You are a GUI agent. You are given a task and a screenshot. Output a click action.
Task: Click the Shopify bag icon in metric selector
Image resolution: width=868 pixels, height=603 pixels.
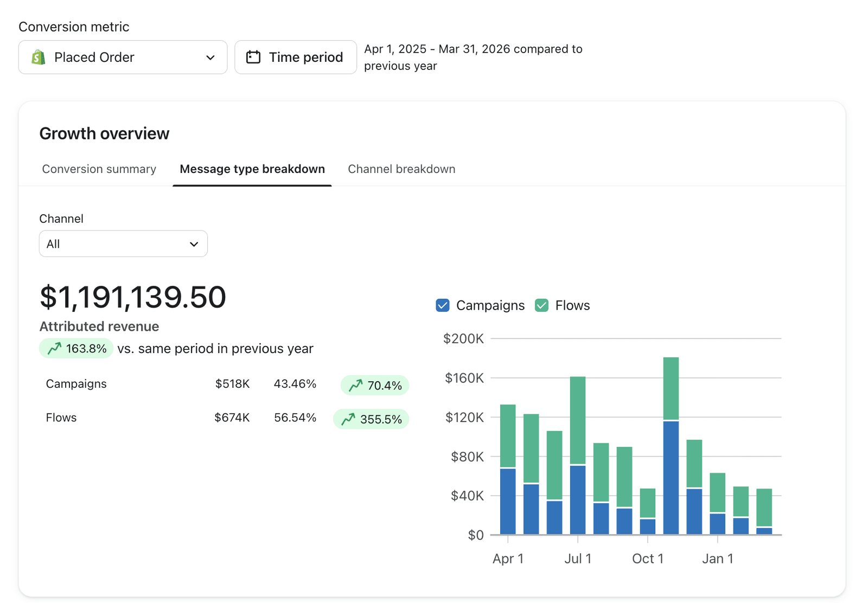point(39,57)
